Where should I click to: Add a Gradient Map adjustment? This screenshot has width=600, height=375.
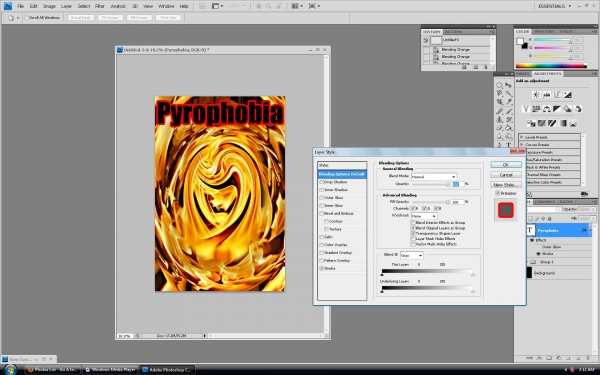click(x=563, y=123)
